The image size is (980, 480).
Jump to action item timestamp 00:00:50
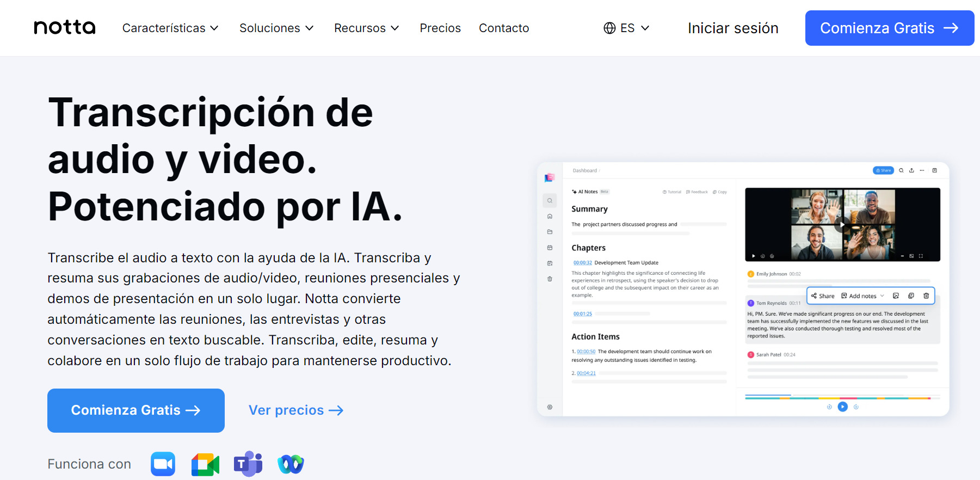(586, 352)
